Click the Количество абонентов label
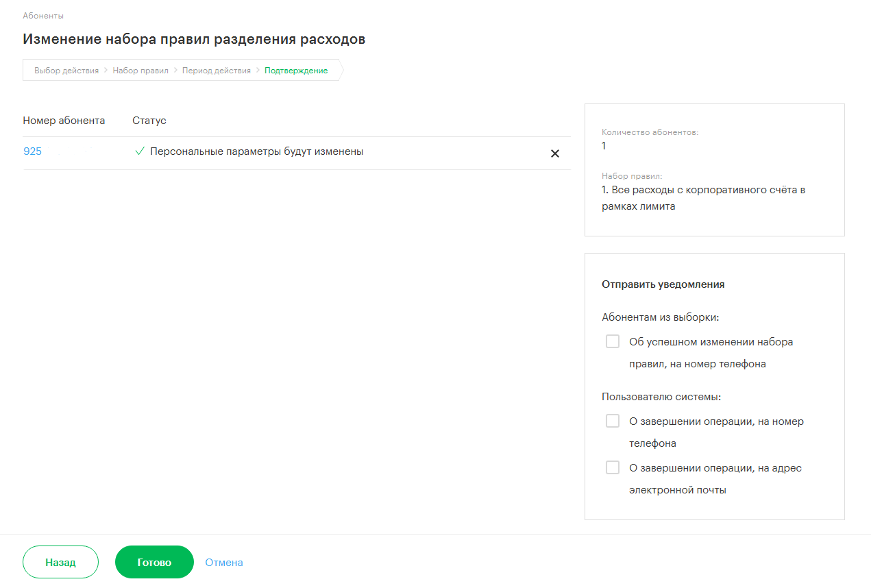 650,132
